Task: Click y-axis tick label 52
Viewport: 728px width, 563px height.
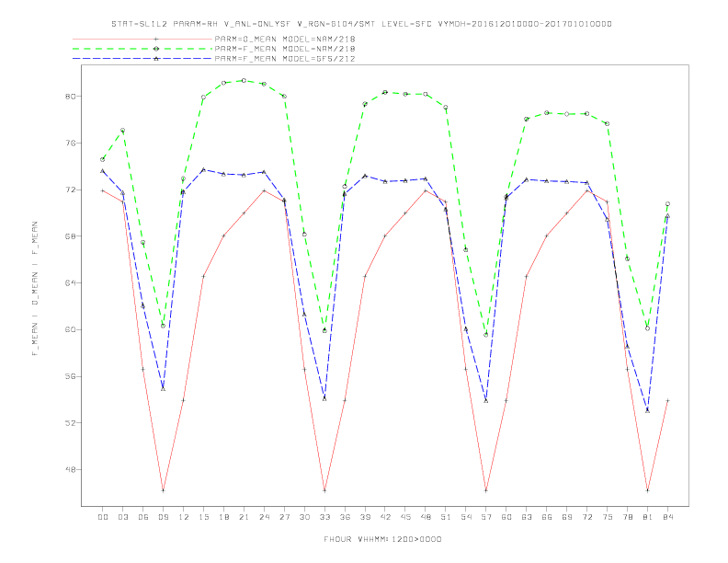Action: click(x=70, y=423)
